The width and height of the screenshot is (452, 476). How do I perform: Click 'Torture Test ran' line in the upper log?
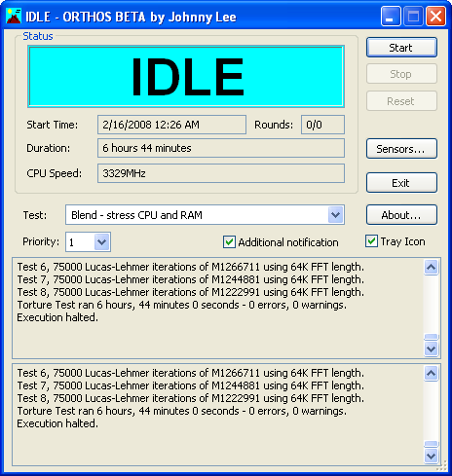tap(182, 305)
